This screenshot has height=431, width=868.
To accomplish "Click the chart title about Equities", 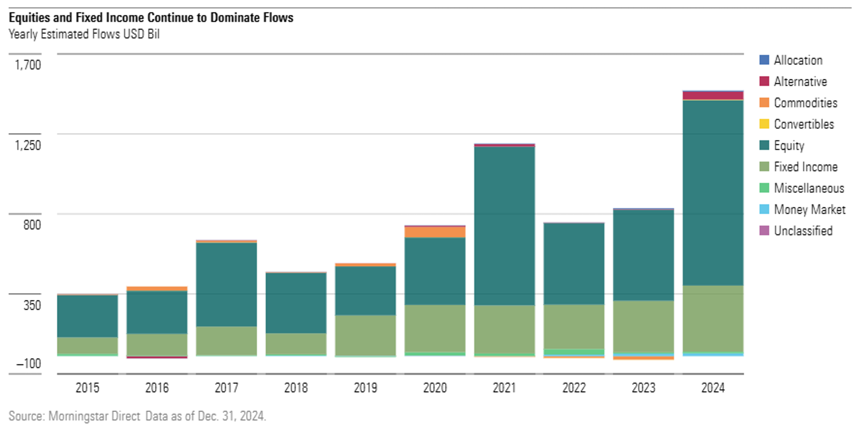I will [x=151, y=18].
